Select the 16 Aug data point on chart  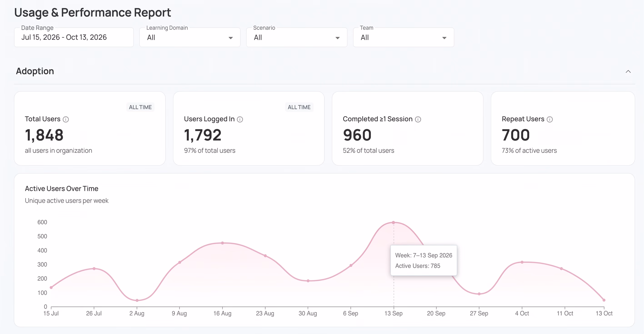coord(222,243)
